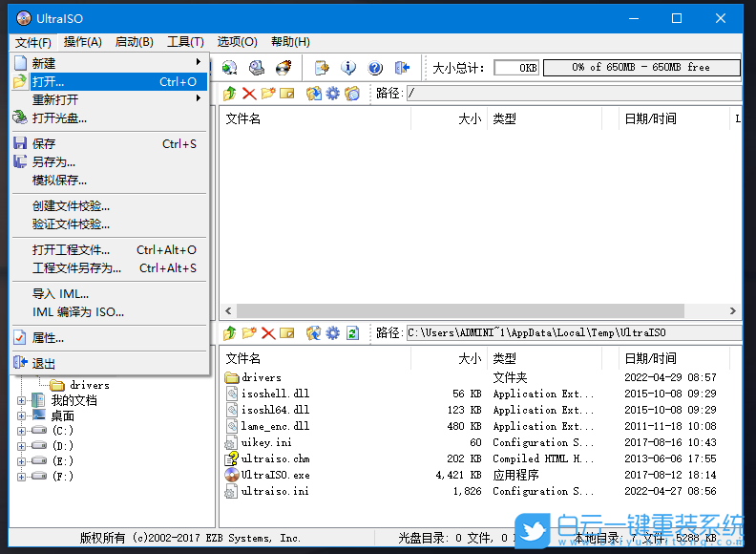The width and height of the screenshot is (756, 554).
Task: Click the burn CD image flame icon
Action: click(x=283, y=68)
